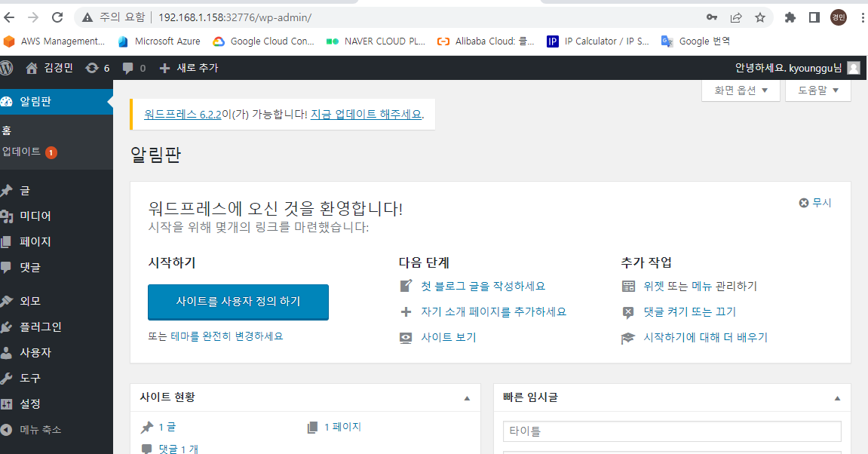Open the Chrome profile avatar
This screenshot has width=868, height=454.
coord(839,17)
